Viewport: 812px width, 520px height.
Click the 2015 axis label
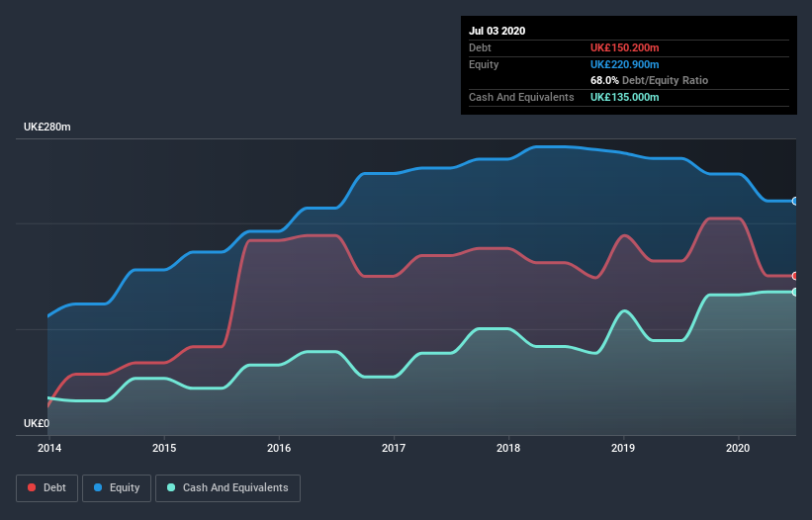pos(164,448)
